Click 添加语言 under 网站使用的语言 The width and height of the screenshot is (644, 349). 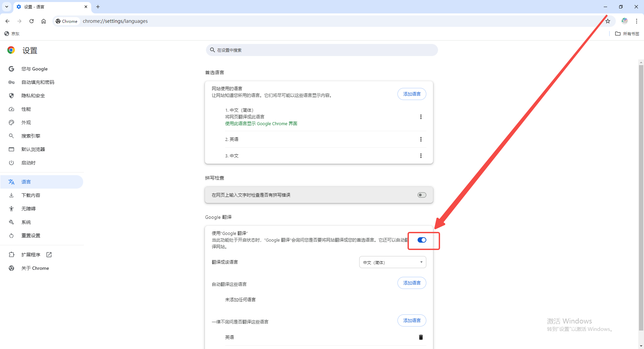pos(412,94)
